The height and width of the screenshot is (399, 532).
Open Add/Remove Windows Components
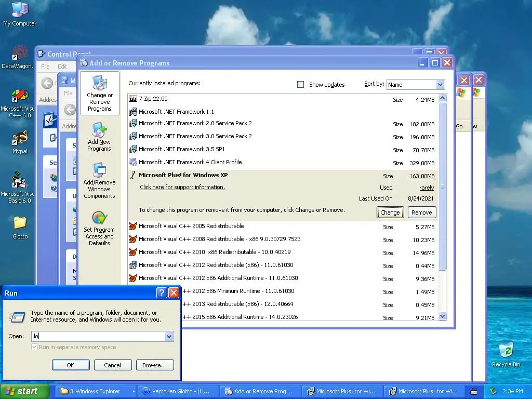pos(99,180)
